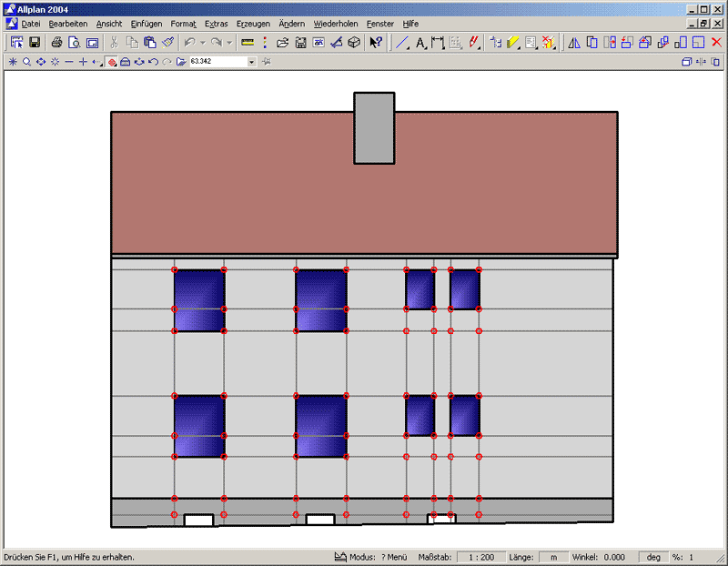
Task: Expand the Redo history dropdown arrow
Action: 228,43
